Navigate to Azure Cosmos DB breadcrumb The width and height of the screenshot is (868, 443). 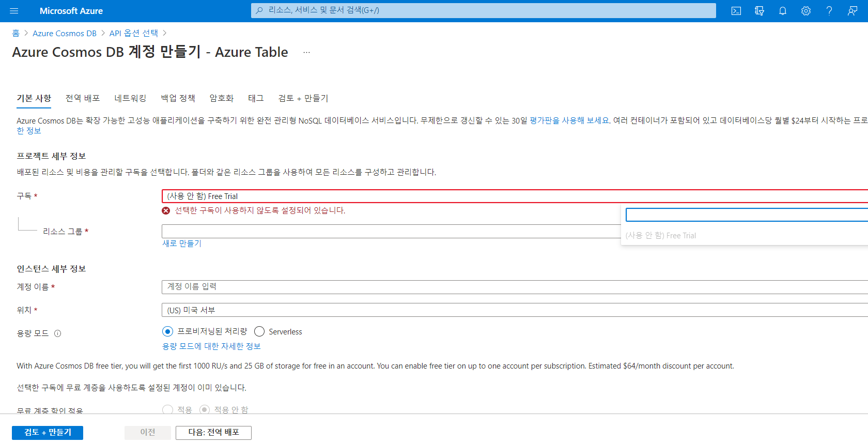click(65, 33)
